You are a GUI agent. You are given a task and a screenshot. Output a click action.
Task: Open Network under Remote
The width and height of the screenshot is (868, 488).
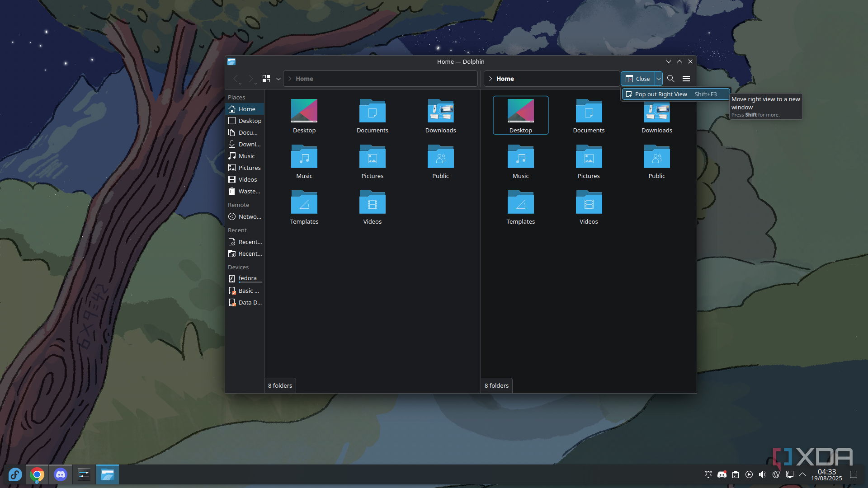[245, 216]
